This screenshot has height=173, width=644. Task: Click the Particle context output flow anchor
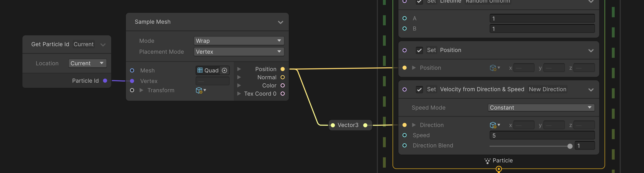pos(498,169)
